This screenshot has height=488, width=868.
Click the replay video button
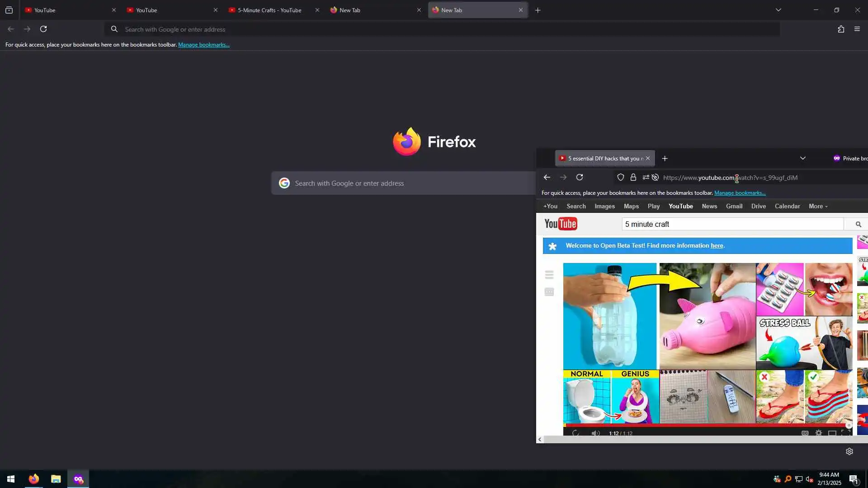pos(576,433)
